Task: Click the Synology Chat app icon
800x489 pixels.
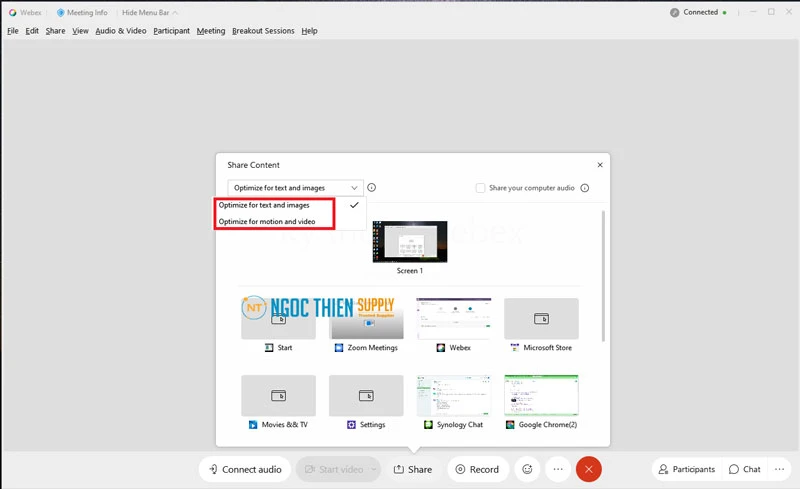Action: point(429,425)
